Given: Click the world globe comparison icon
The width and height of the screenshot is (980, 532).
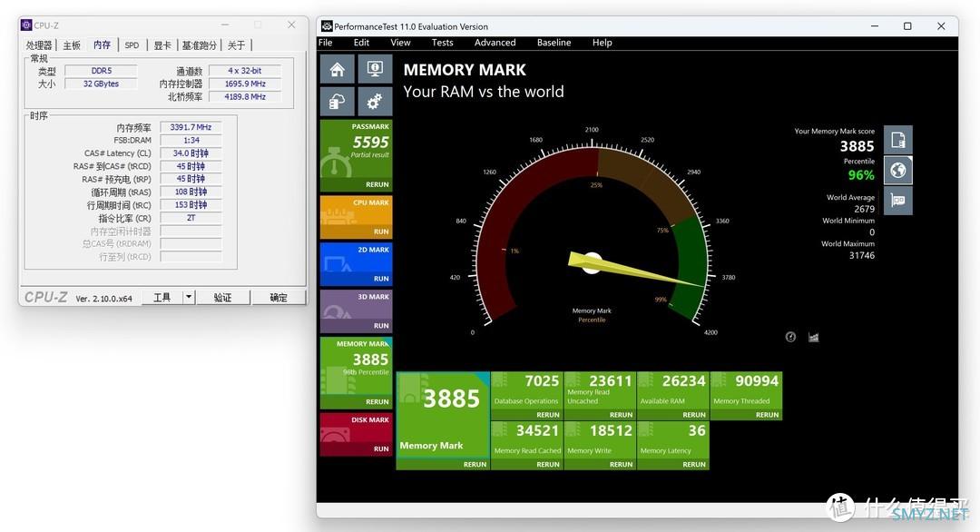Looking at the screenshot, I should click(x=898, y=170).
